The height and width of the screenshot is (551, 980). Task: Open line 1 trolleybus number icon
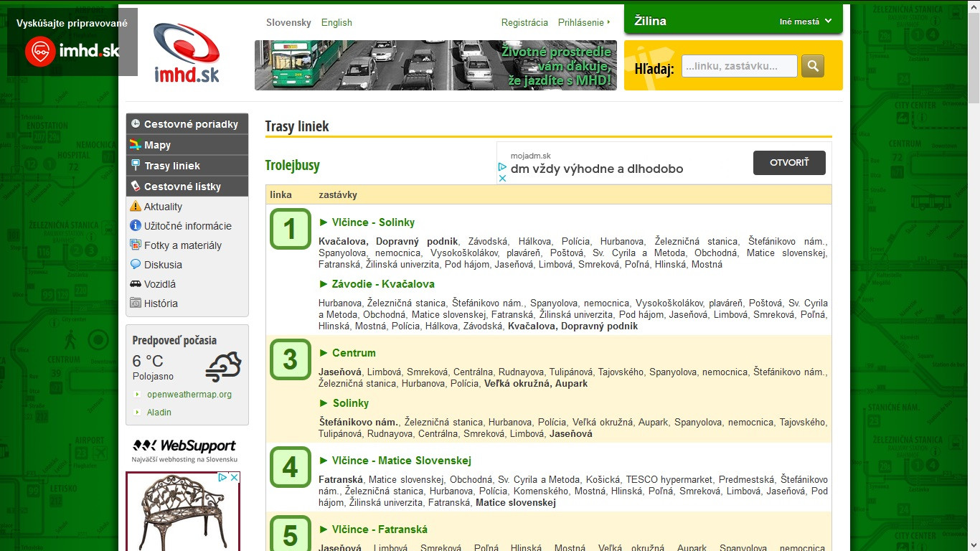(290, 230)
